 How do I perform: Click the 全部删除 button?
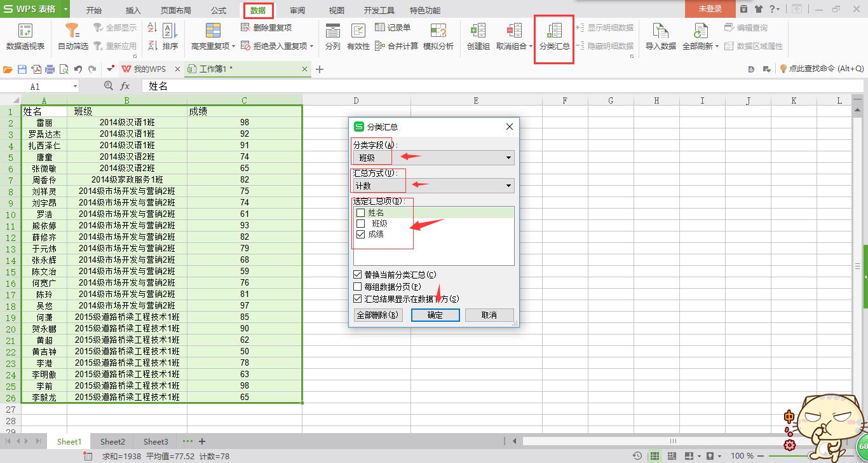(x=378, y=315)
